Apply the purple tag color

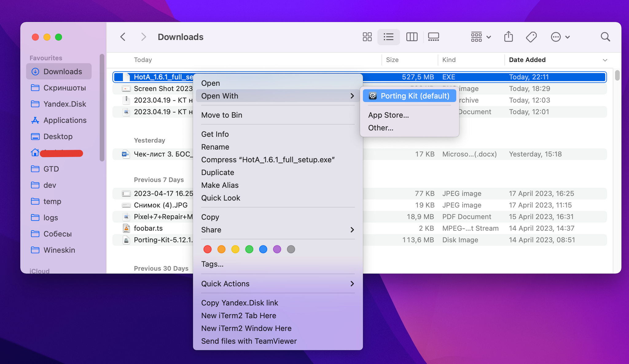tap(277, 249)
